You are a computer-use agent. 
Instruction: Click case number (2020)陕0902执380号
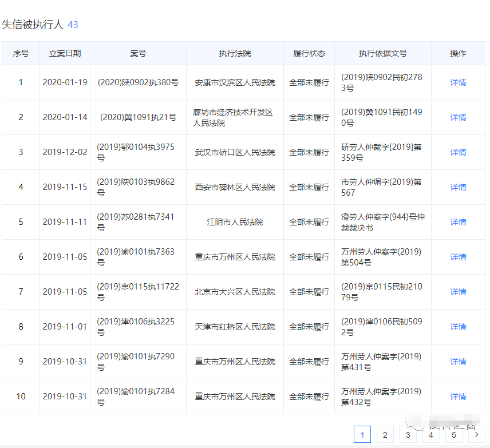(138, 82)
